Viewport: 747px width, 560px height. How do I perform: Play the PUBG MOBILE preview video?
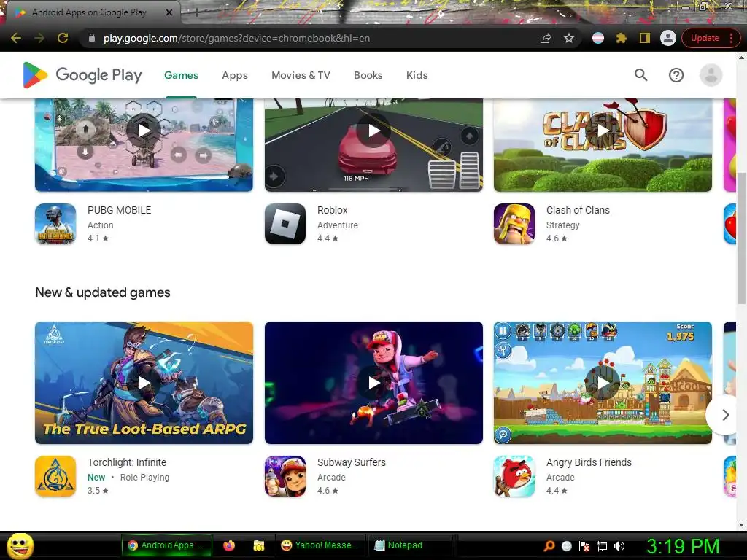tap(144, 130)
